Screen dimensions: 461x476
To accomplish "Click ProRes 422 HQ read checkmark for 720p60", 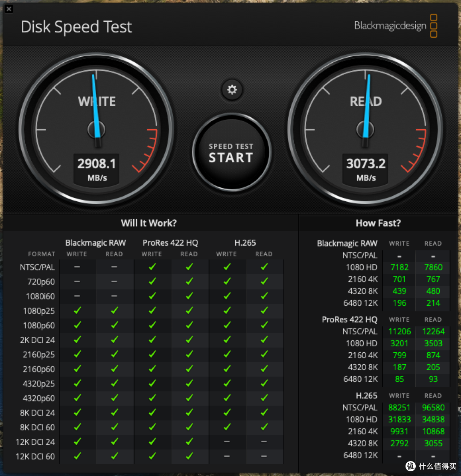I will [190, 282].
